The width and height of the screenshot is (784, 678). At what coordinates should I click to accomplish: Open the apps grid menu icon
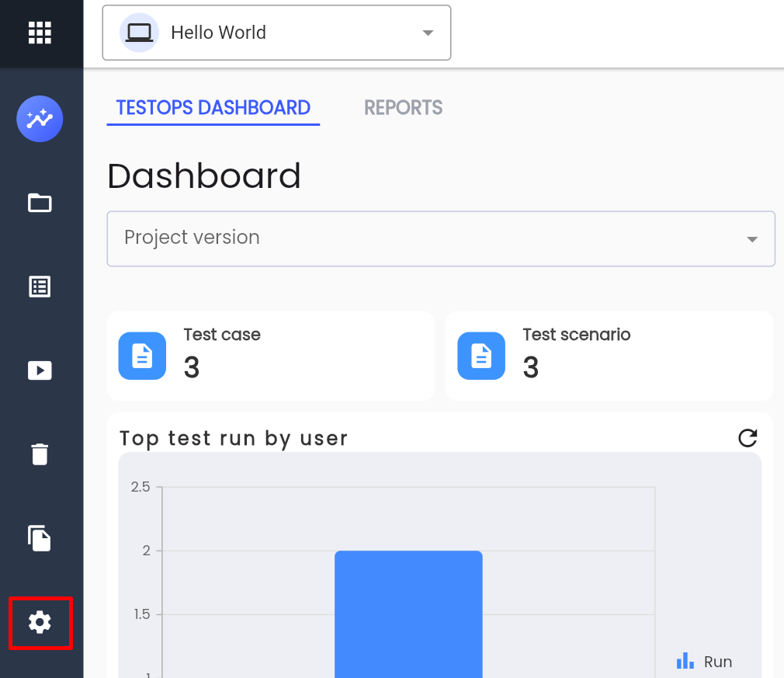click(x=40, y=33)
